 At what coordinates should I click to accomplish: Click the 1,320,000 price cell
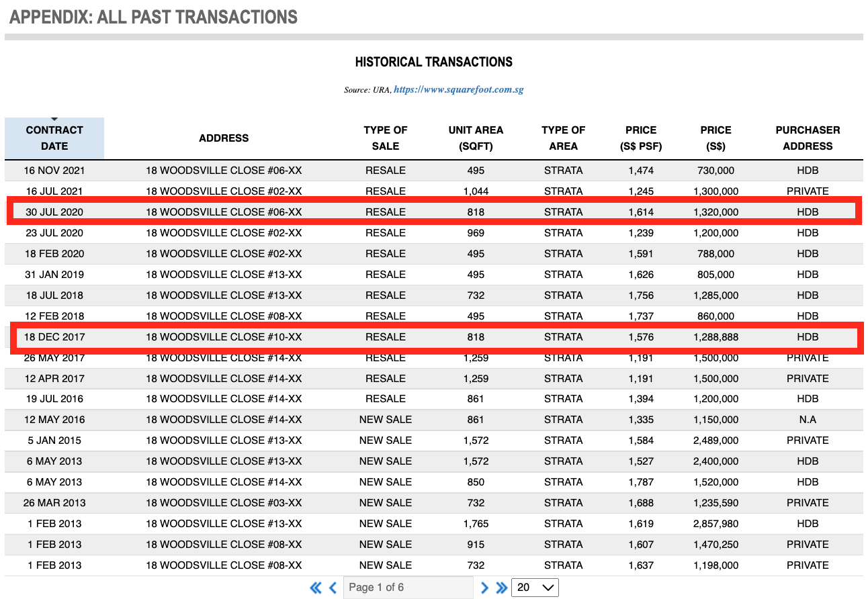(715, 212)
